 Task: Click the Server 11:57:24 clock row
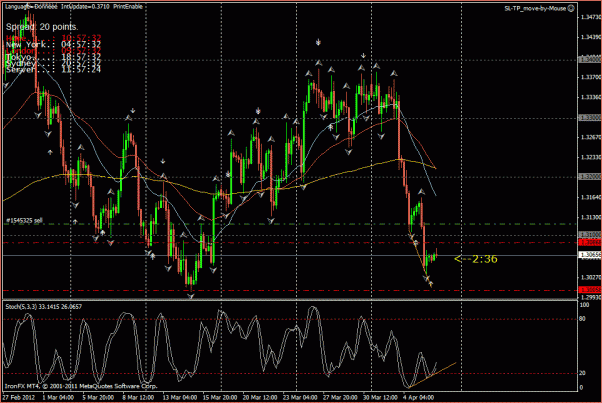[x=53, y=69]
